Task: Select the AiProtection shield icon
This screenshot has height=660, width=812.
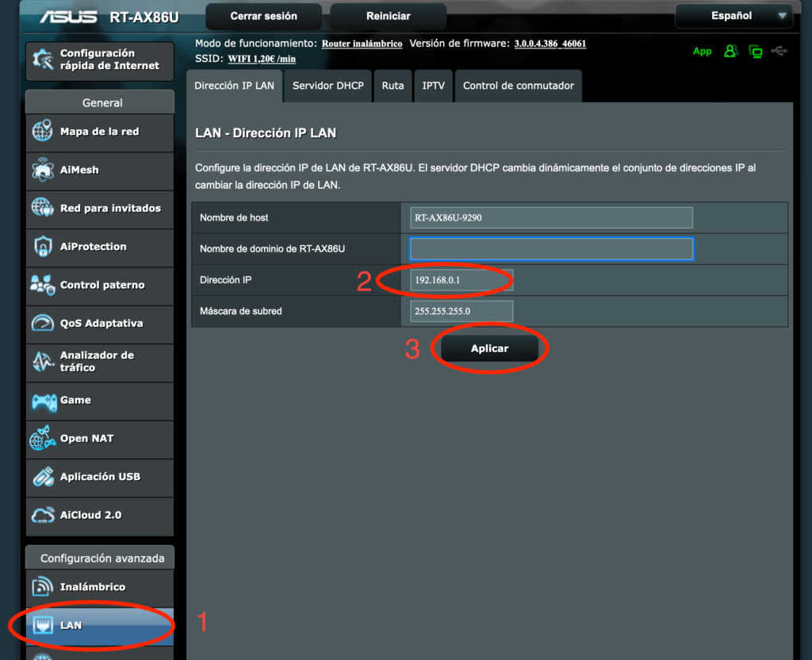Action: pyautogui.click(x=43, y=246)
